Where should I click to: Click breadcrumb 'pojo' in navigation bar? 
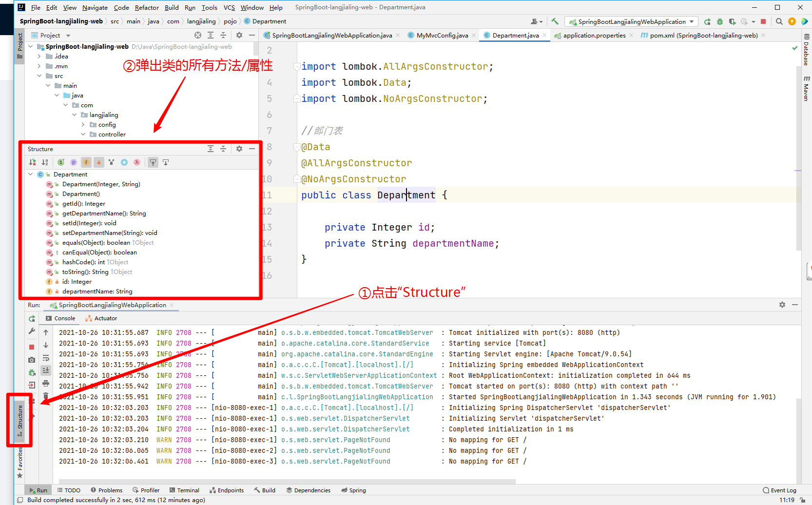230,21
